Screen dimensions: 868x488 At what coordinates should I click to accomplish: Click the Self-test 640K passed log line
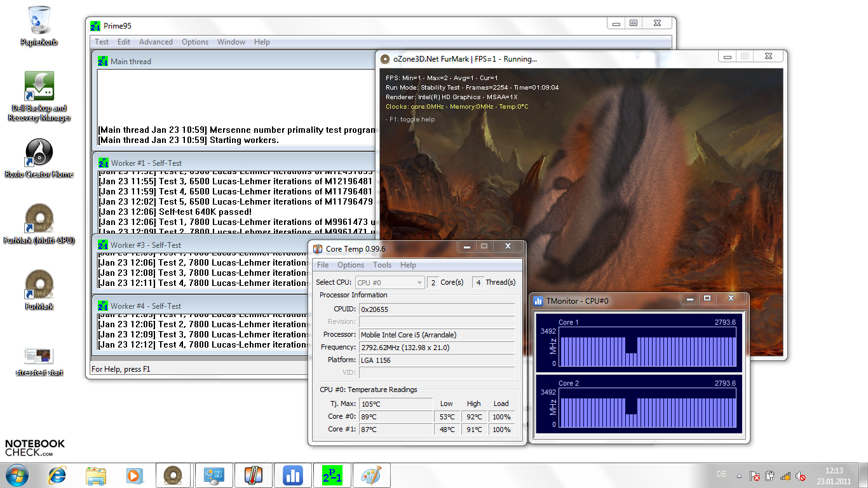click(175, 212)
